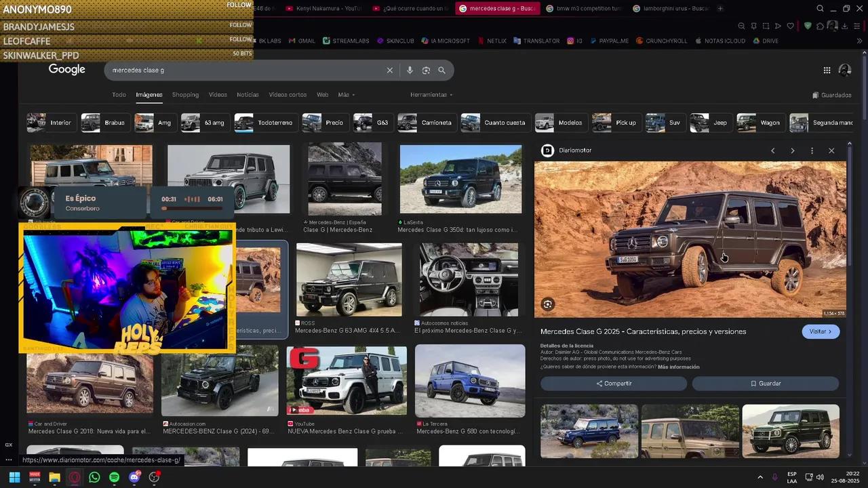Open the Autocosmos G-Class interior thumbnail
Viewport: 868px width, 488px height.
(x=469, y=280)
